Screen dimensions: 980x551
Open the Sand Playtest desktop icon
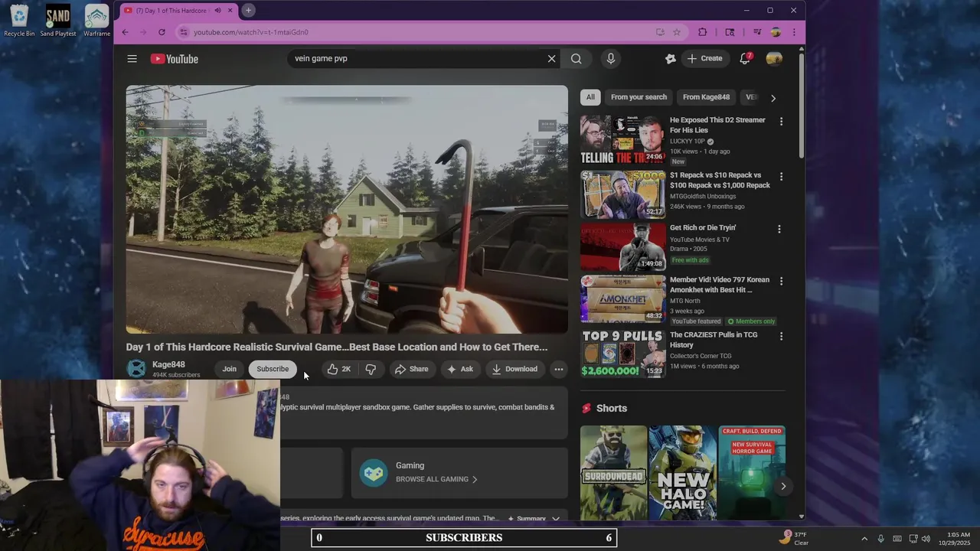(58, 21)
